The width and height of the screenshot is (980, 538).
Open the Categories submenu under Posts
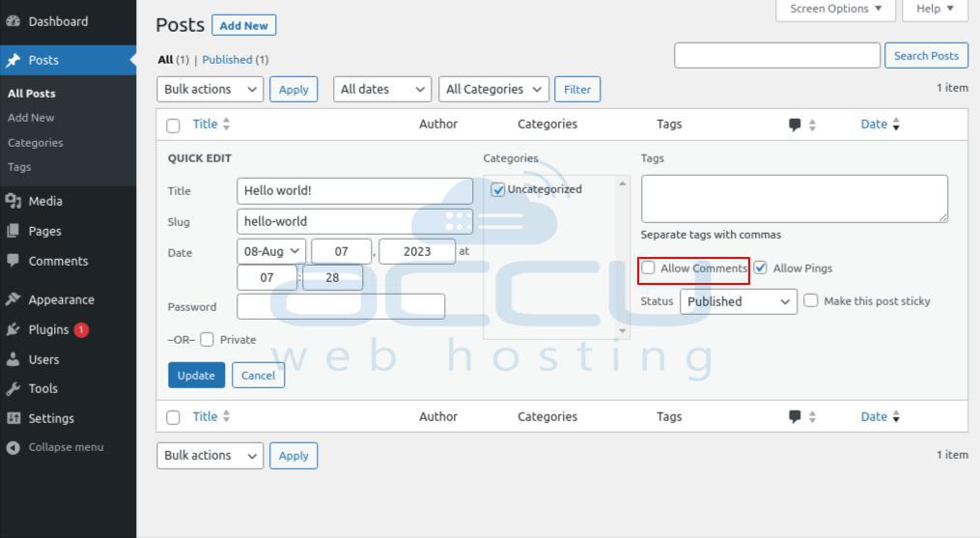click(x=36, y=142)
